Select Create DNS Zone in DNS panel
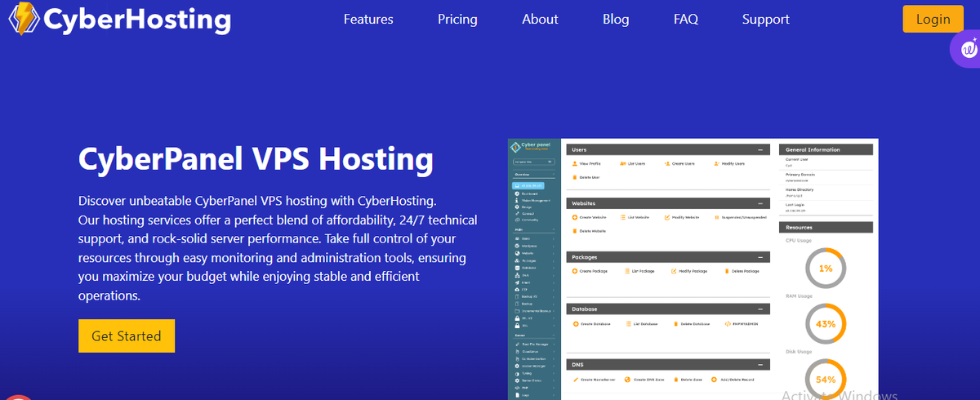The image size is (980, 400). 644,380
